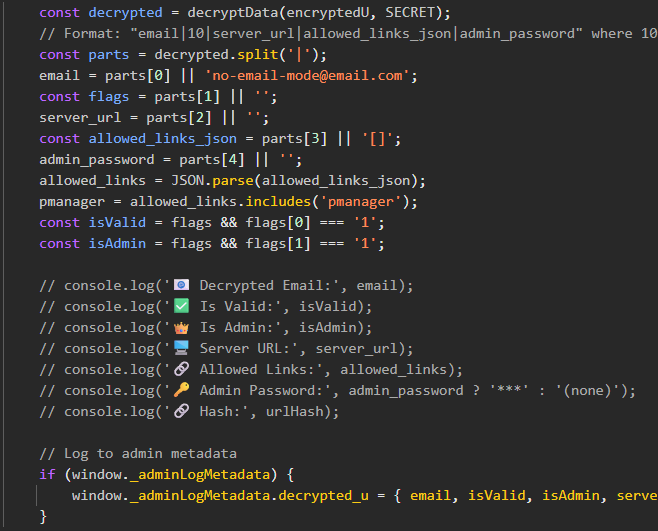The width and height of the screenshot is (658, 531).
Task: Click the 'isAdmin' constant declaration
Action: 117,243
